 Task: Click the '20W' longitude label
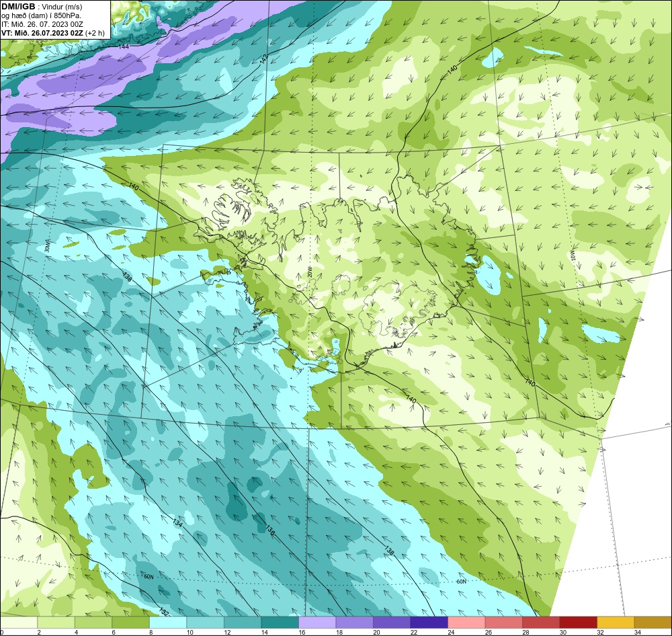tap(309, 271)
